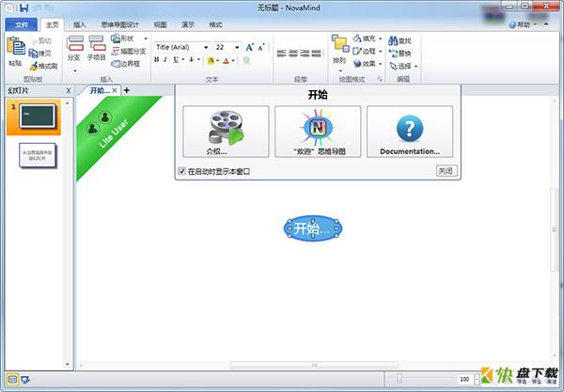Open the Title (Arial) font dropdown

coord(206,47)
